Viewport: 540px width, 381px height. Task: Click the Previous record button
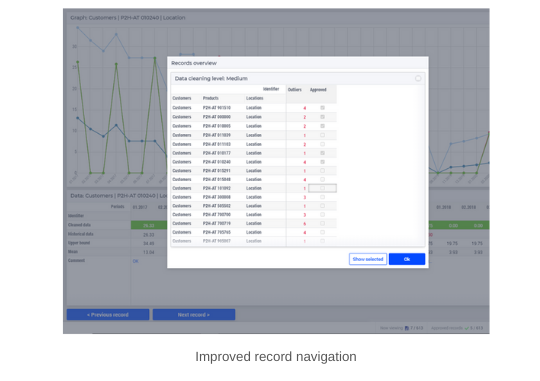108,315
